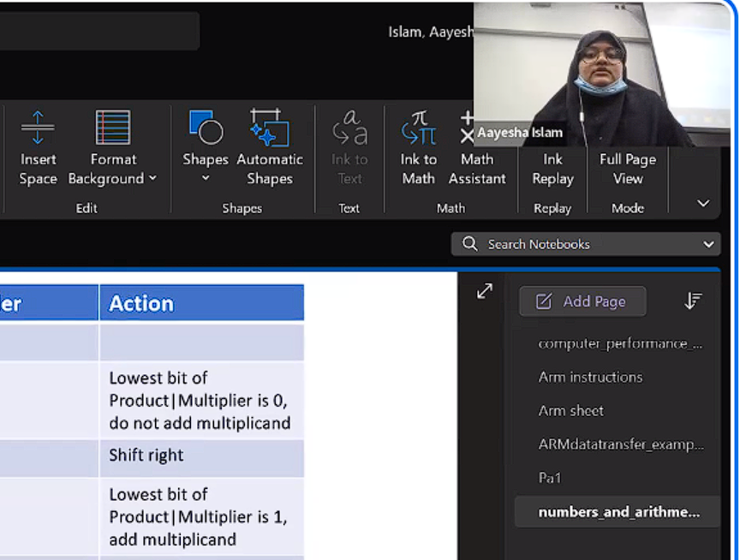
Task: Select the Shapes tool
Action: coord(205,137)
